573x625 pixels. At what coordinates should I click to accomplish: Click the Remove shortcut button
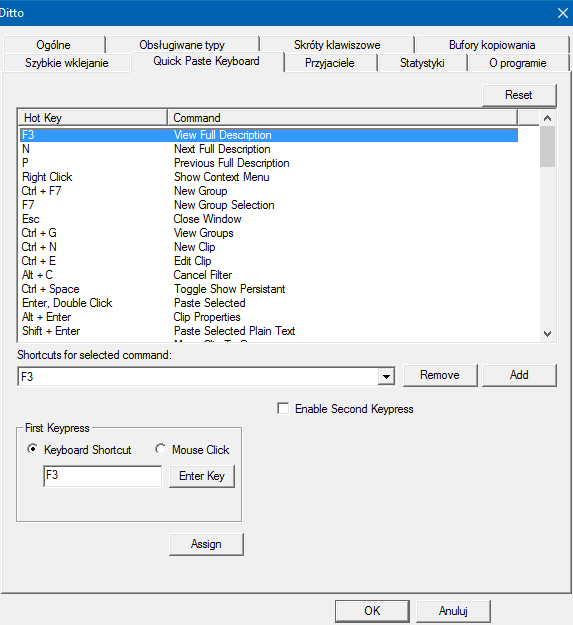pyautogui.click(x=440, y=375)
